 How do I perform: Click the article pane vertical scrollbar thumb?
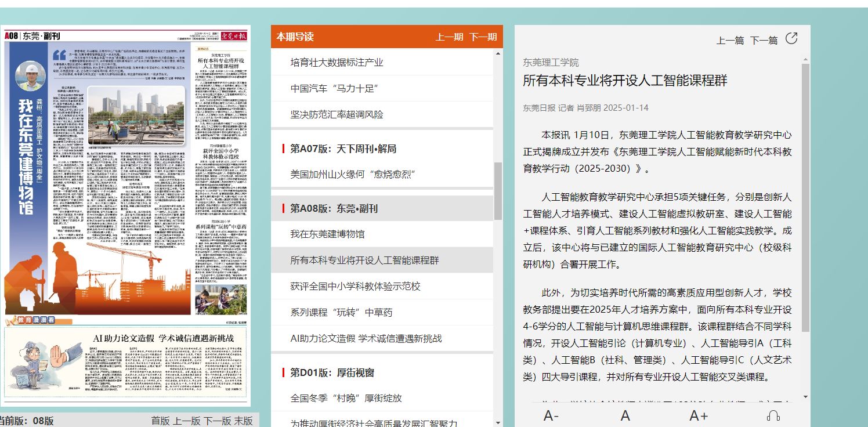805,197
